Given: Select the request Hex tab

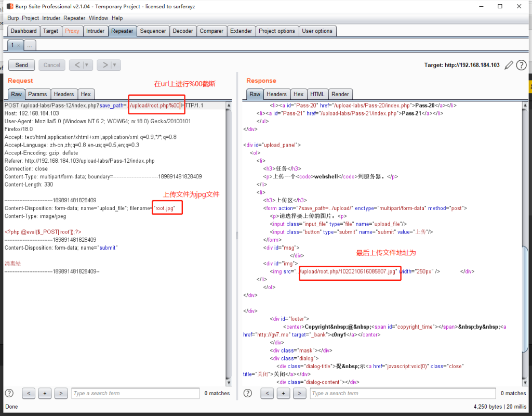Looking at the screenshot, I should (86, 94).
